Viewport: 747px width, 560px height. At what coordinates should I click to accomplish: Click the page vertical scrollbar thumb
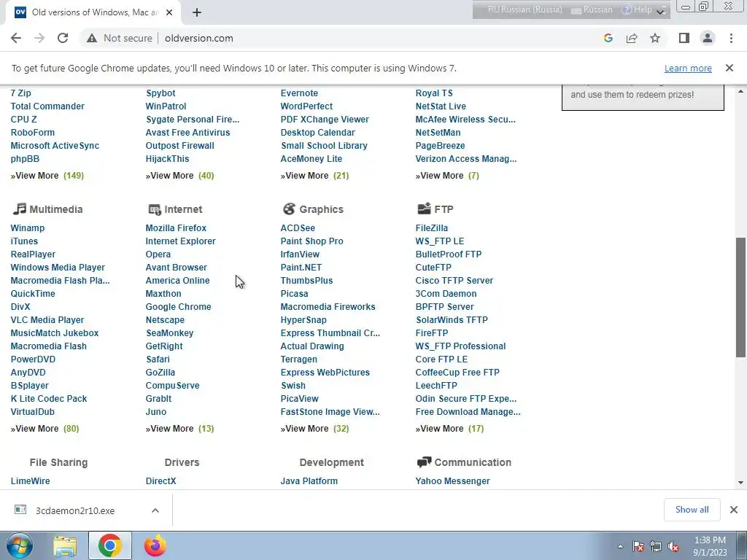[x=741, y=297]
